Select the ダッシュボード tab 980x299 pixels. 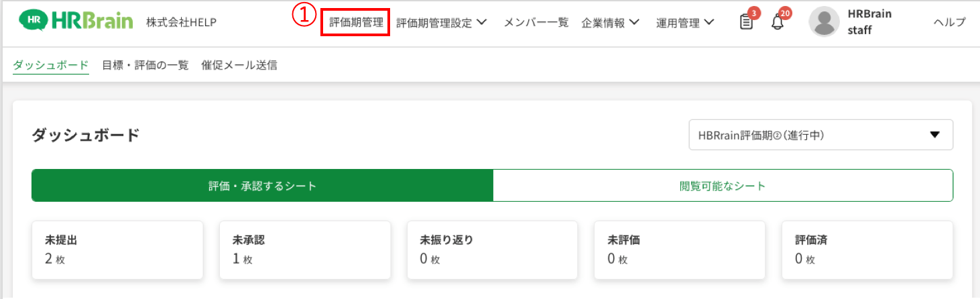[51, 65]
